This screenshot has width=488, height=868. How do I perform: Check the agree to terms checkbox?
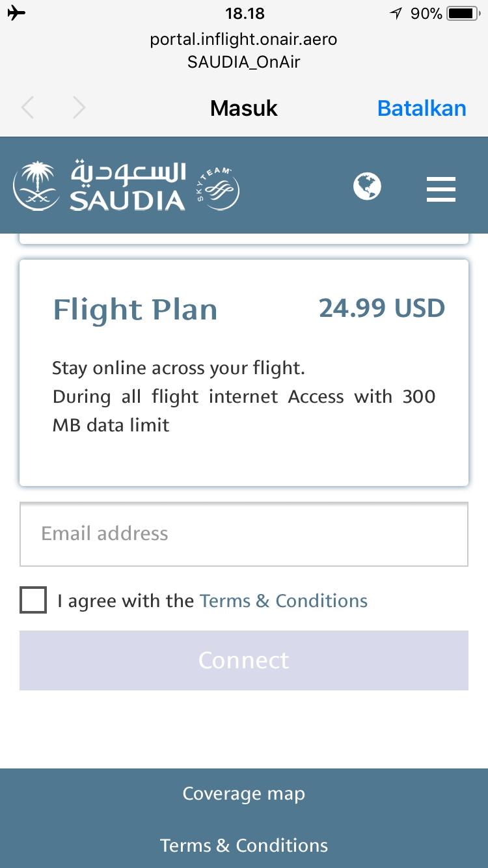[x=33, y=600]
